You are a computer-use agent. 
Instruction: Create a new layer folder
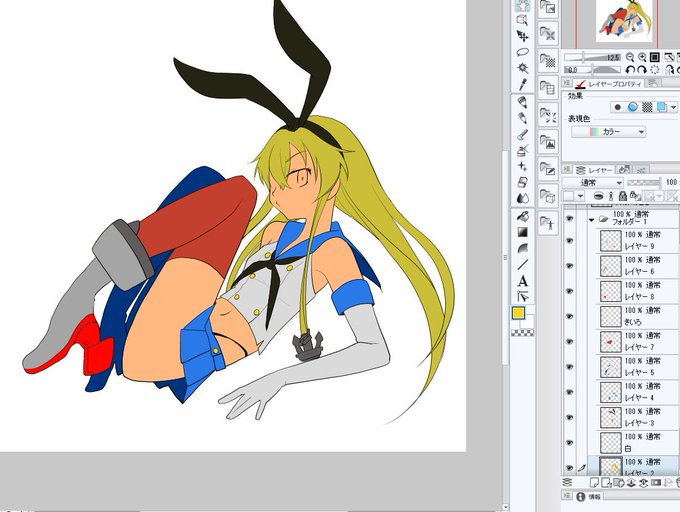point(619,483)
